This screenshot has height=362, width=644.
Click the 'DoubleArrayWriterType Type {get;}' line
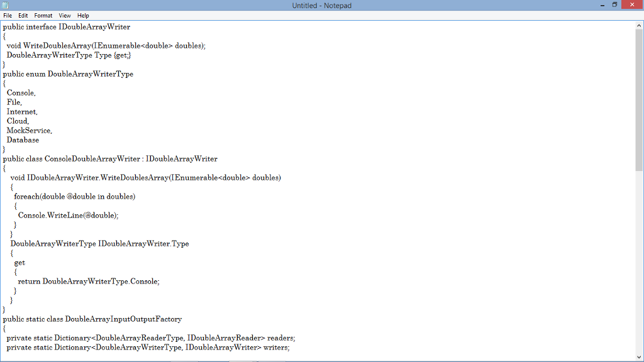[69, 55]
